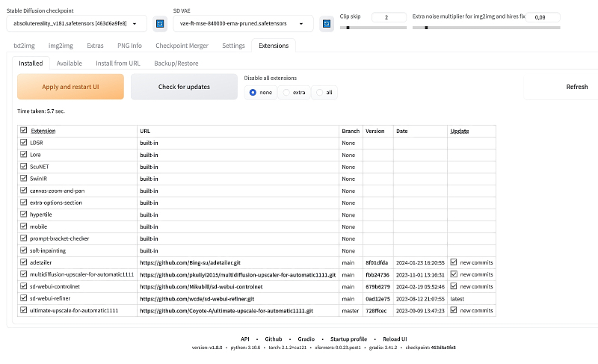Disable the LDSR extension checkbox
The height and width of the screenshot is (364, 598).
(24, 142)
